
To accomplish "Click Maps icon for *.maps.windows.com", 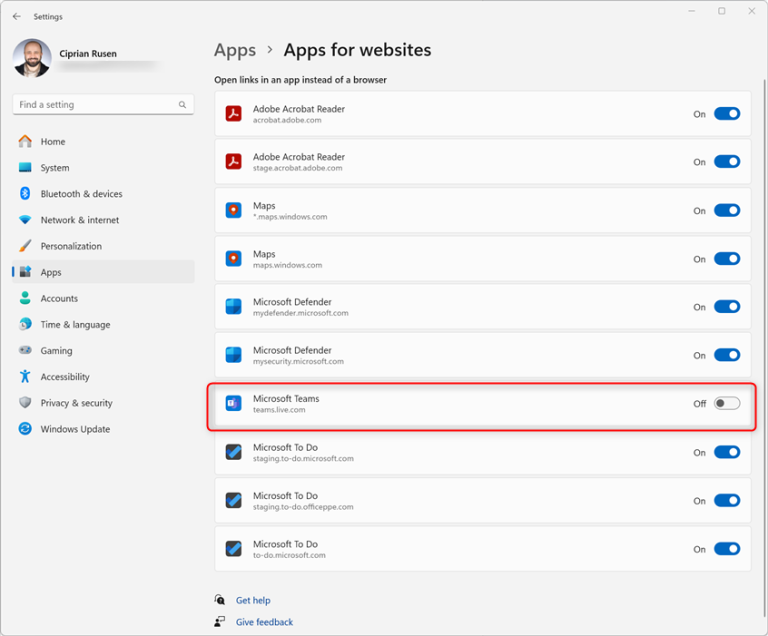I will pyautogui.click(x=234, y=210).
